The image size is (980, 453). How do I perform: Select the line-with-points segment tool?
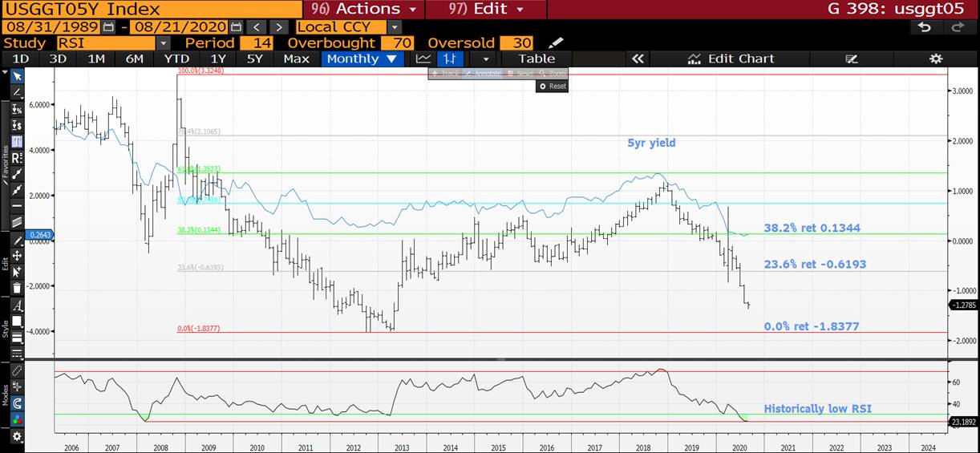17,190
